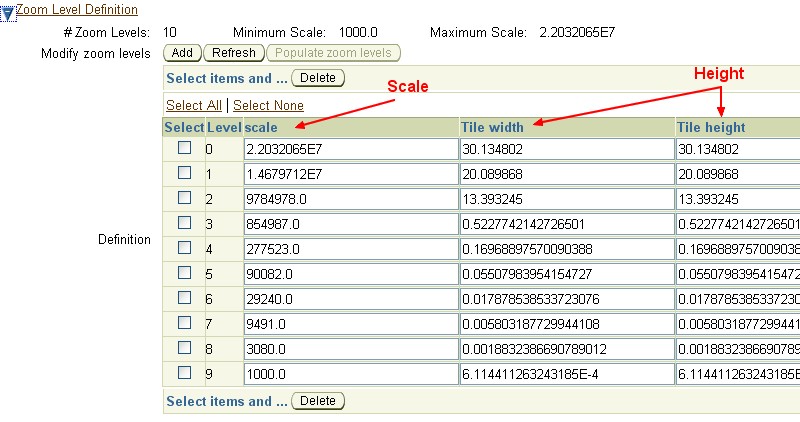Click tile width field with 30.134802
This screenshot has width=800, height=422.
(x=566, y=149)
